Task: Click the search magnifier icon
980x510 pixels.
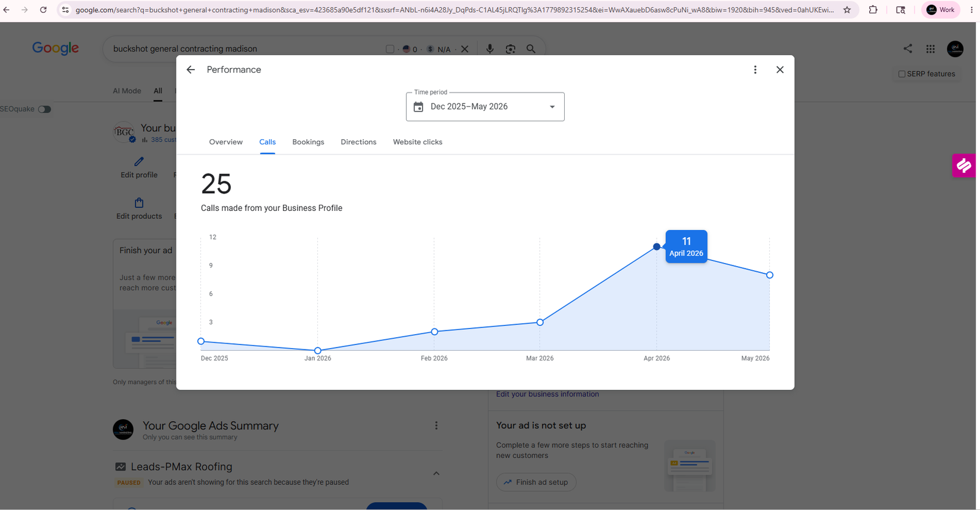Action: tap(531, 49)
